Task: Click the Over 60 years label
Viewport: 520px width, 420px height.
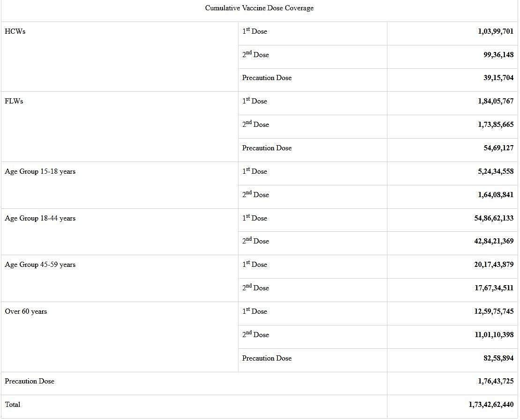Action: 26,311
